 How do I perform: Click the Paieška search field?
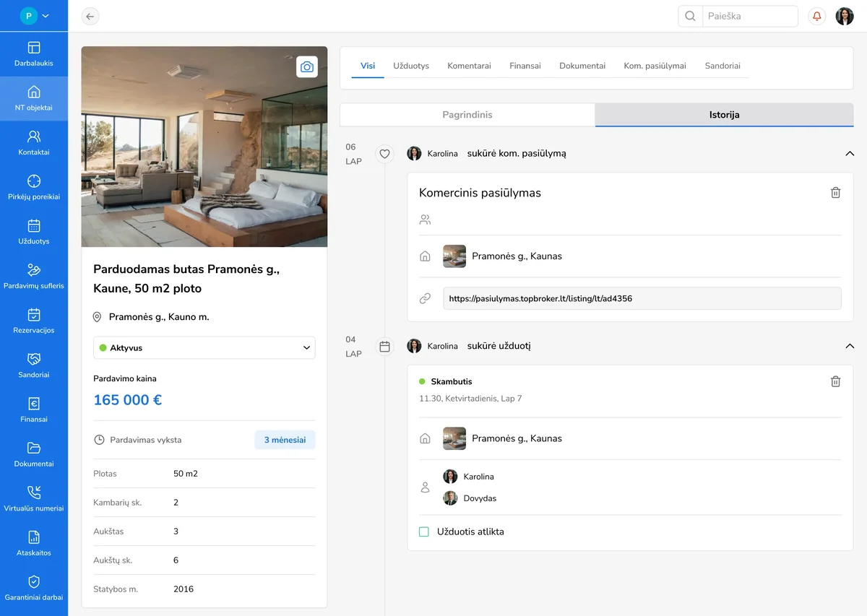point(749,16)
